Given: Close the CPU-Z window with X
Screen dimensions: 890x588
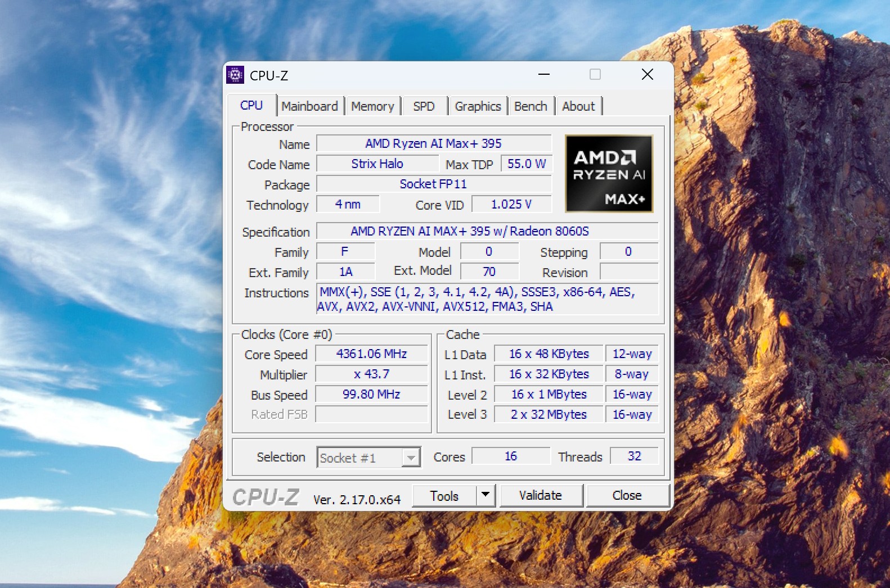Looking at the screenshot, I should click(x=648, y=75).
